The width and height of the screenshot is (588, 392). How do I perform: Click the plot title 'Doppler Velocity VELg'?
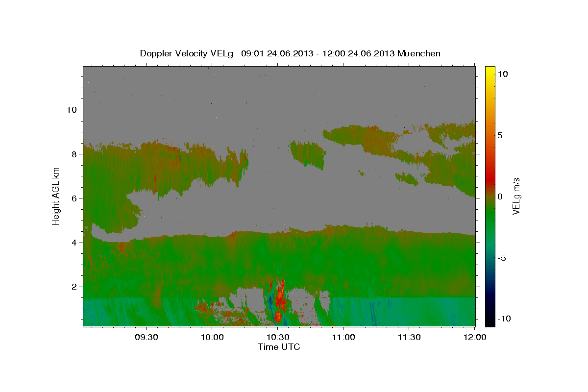[187, 53]
